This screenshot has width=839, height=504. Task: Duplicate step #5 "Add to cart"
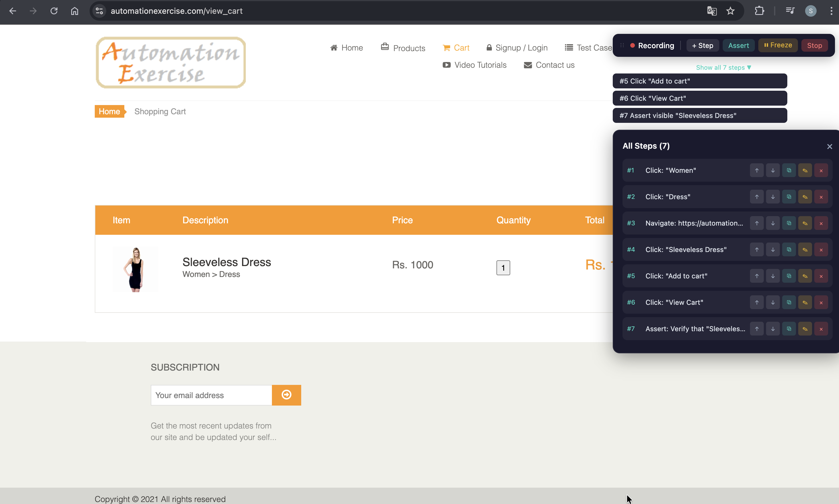tap(789, 276)
